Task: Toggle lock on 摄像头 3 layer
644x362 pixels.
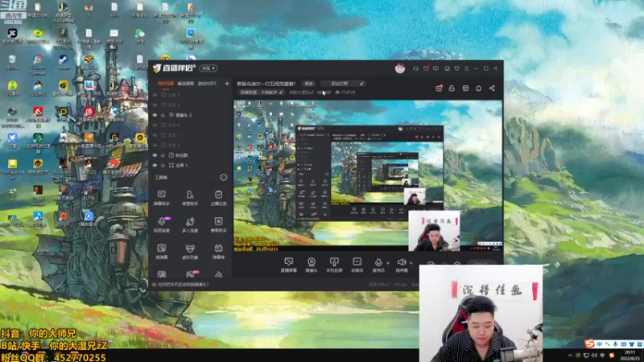Action: click(163, 115)
